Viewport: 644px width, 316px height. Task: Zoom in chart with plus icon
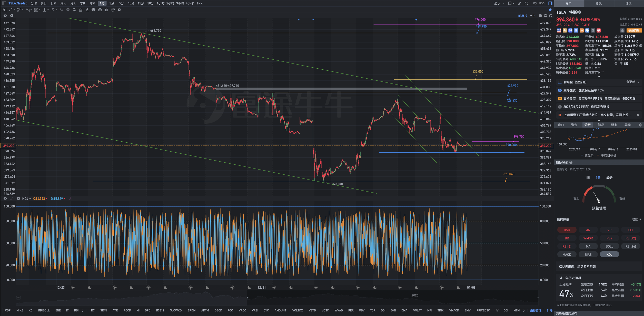tap(551, 16)
